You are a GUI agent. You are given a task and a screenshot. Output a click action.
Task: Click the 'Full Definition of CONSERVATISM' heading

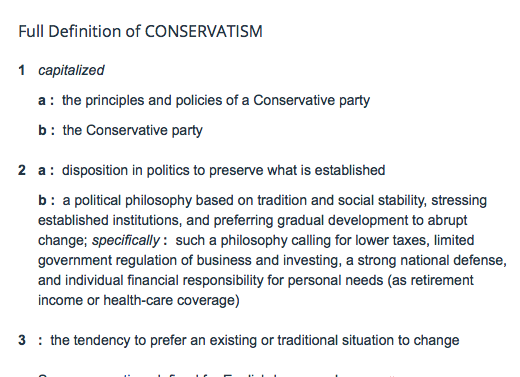140,31
